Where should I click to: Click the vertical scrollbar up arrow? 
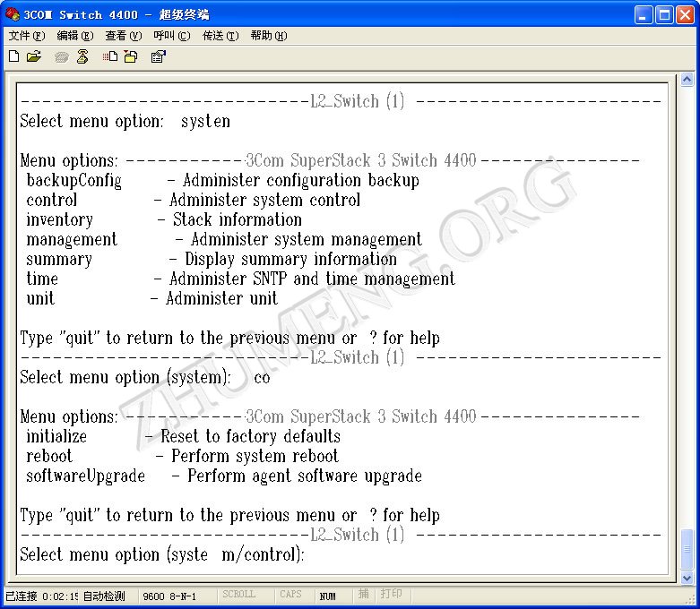pyautogui.click(x=687, y=80)
